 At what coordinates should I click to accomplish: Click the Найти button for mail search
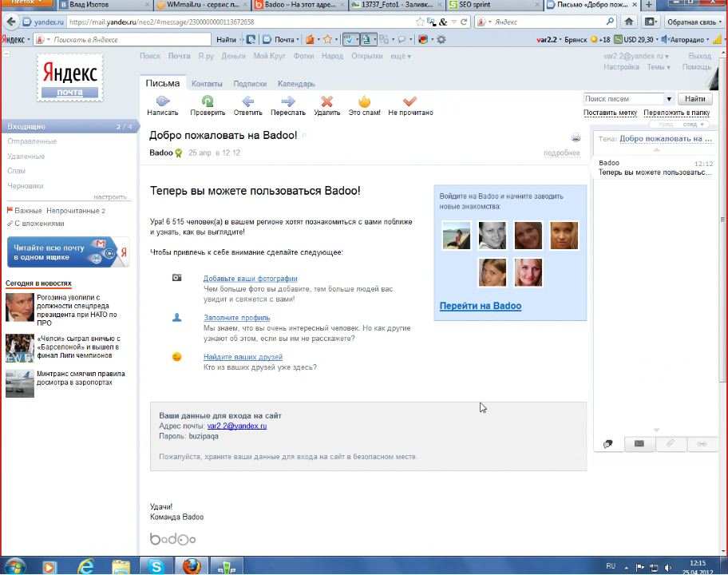coord(694,99)
